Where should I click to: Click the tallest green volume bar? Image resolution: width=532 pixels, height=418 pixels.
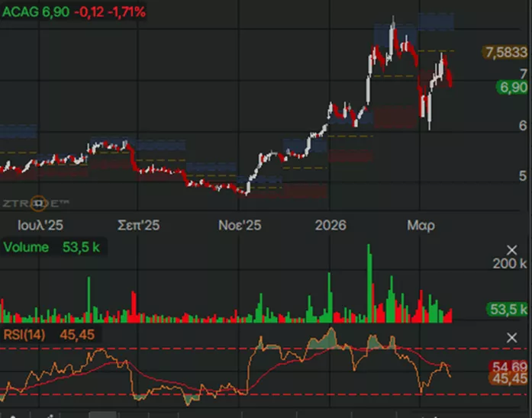click(x=369, y=282)
